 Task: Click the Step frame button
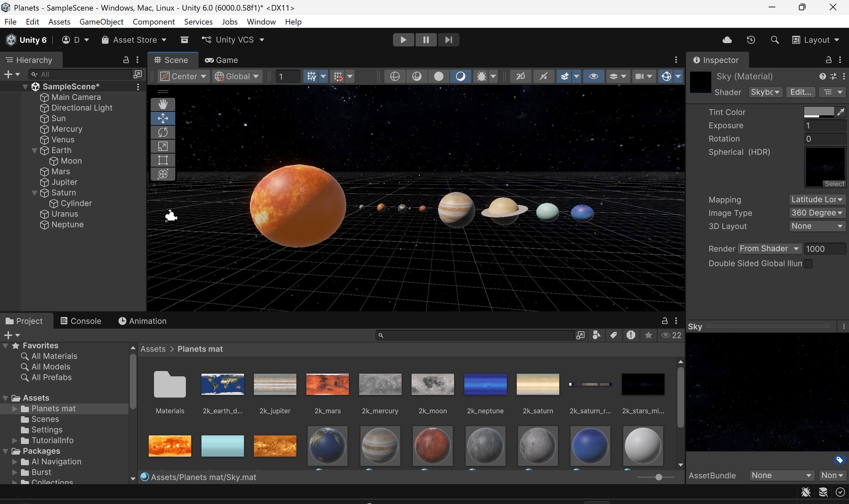click(448, 40)
